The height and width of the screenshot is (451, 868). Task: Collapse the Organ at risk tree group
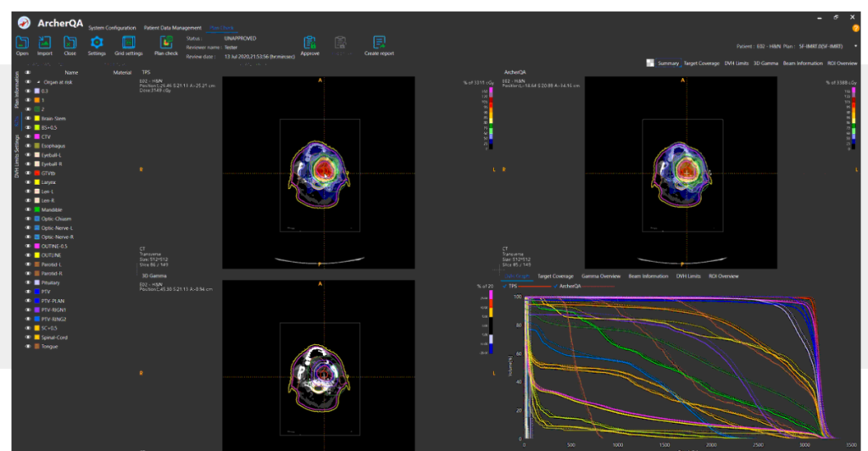[38, 82]
